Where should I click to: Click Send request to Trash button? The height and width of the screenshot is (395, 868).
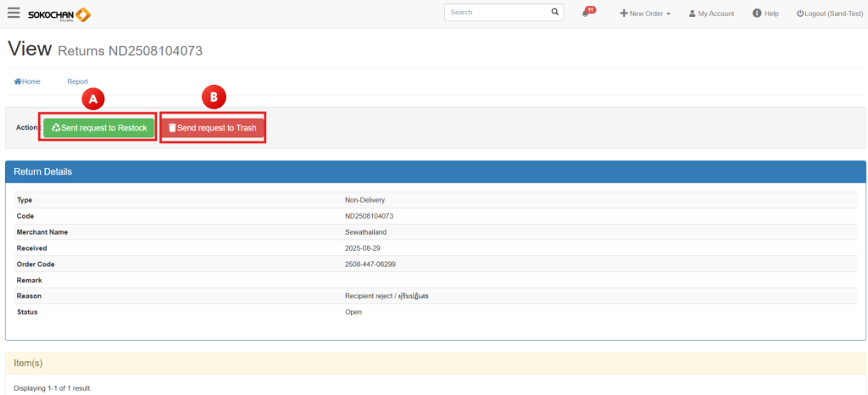click(x=212, y=128)
